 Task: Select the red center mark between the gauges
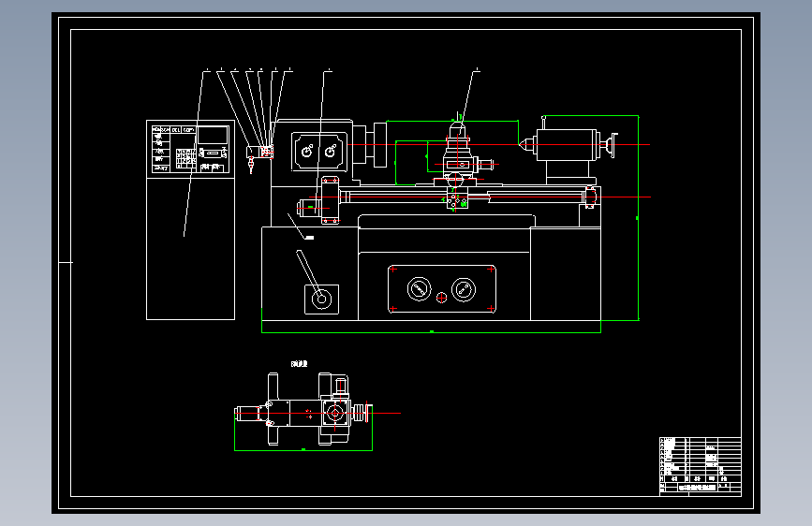pyautogui.click(x=441, y=298)
